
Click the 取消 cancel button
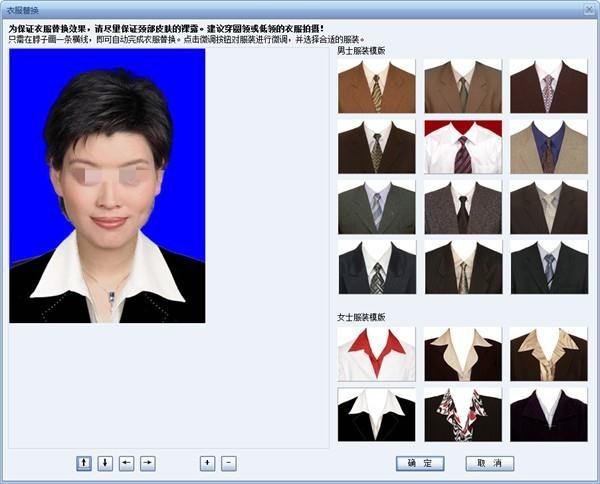tap(490, 463)
